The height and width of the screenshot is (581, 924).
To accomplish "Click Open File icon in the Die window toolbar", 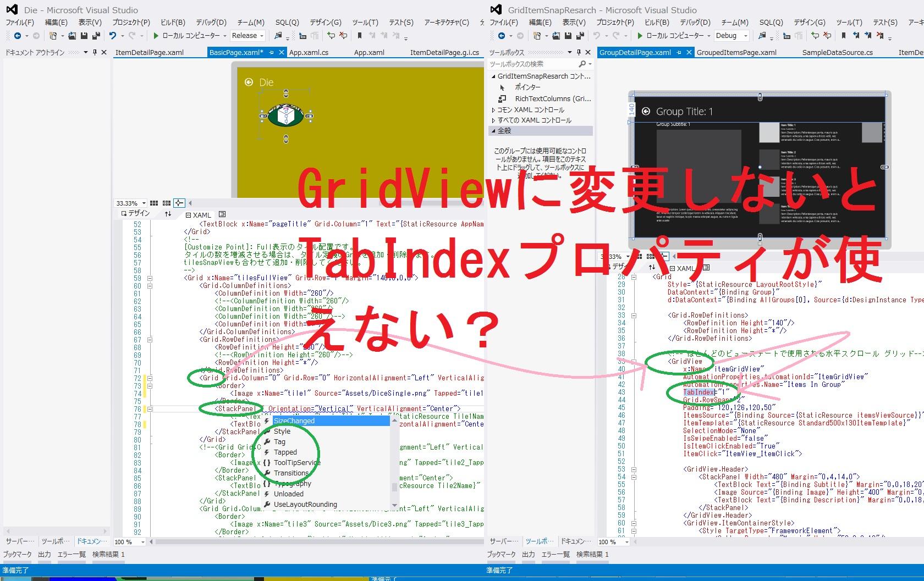I will point(73,36).
